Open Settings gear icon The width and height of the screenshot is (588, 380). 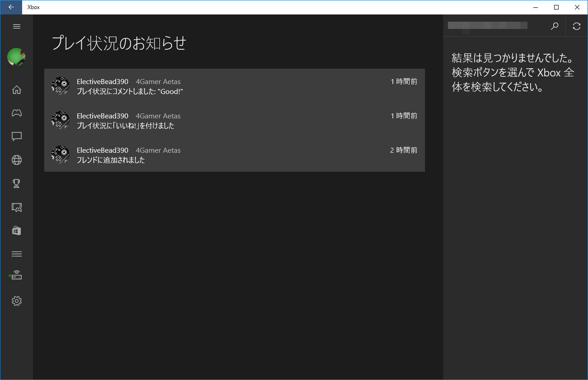click(17, 300)
